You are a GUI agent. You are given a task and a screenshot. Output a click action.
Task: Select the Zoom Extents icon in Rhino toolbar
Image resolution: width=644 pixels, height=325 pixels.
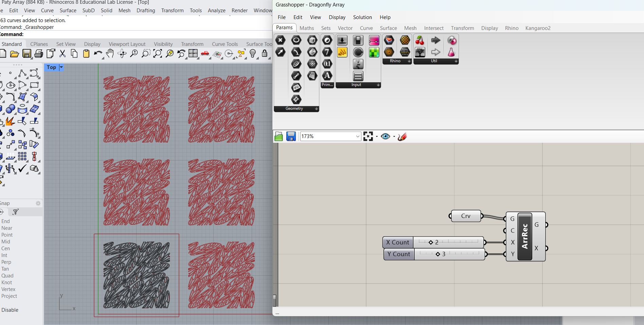click(158, 54)
